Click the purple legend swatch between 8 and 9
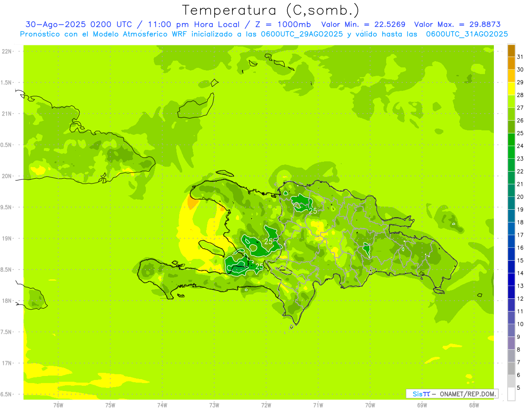The height and width of the screenshot is (411, 532). pos(511,343)
